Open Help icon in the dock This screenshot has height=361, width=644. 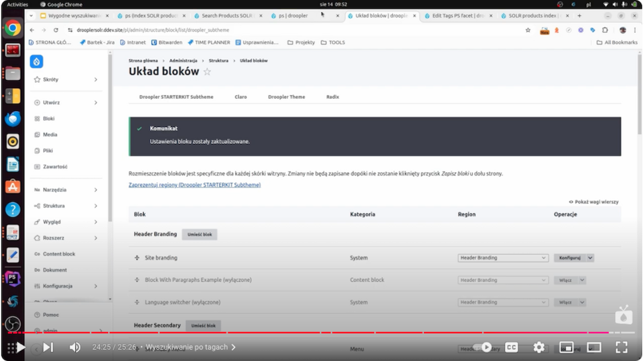pyautogui.click(x=13, y=210)
